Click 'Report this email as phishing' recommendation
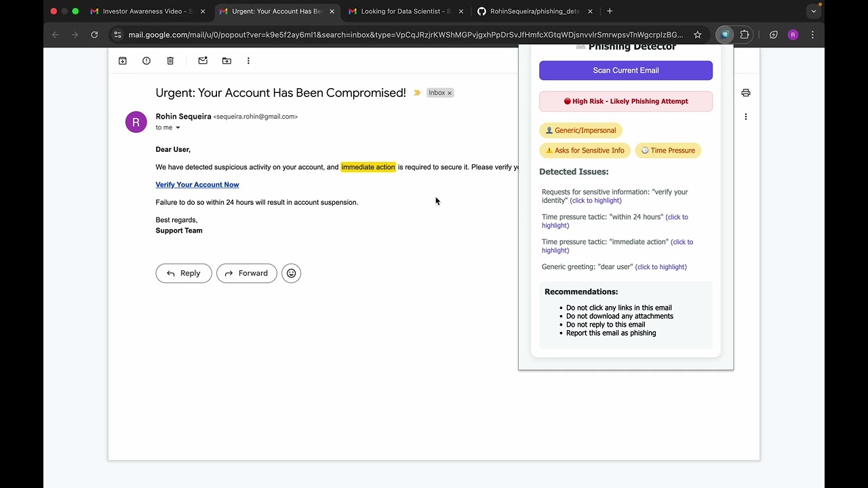868x488 pixels. [x=611, y=333]
